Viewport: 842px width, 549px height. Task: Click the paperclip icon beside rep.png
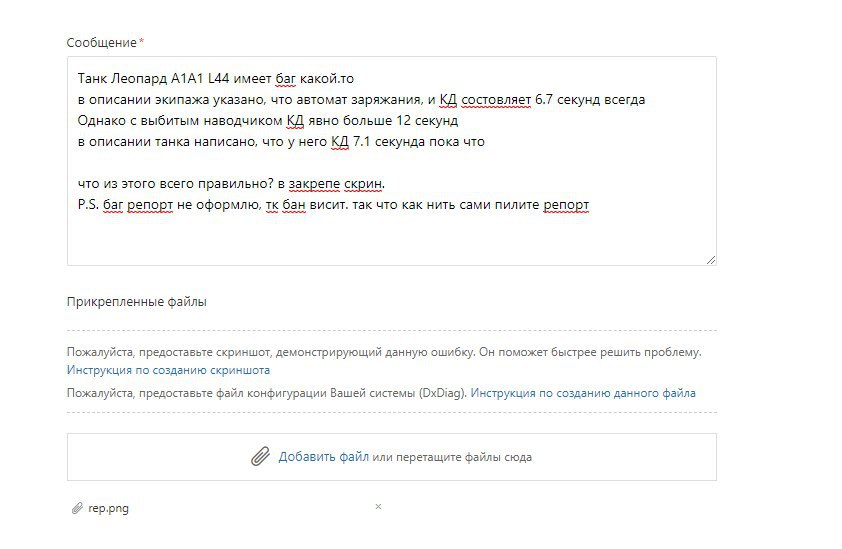(x=77, y=508)
